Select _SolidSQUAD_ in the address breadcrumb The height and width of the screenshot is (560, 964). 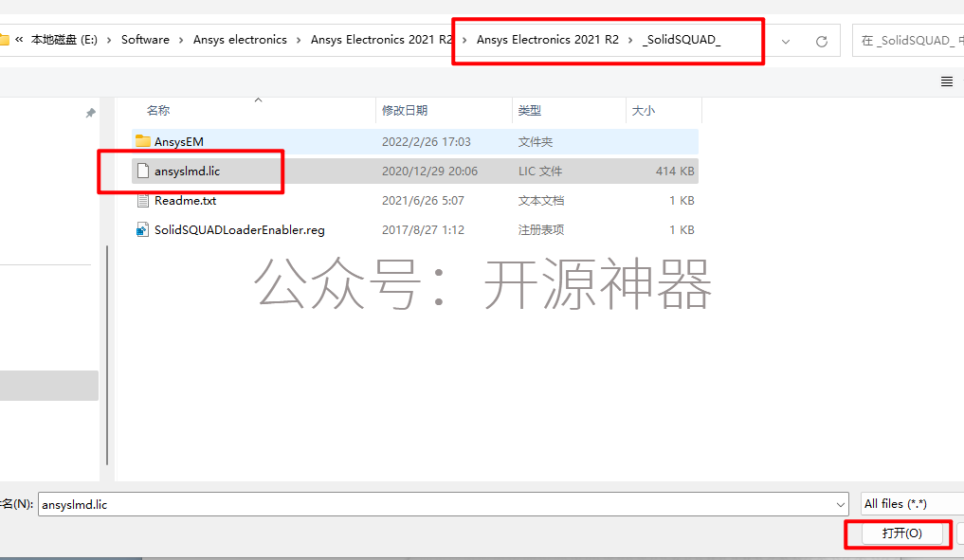(x=682, y=40)
